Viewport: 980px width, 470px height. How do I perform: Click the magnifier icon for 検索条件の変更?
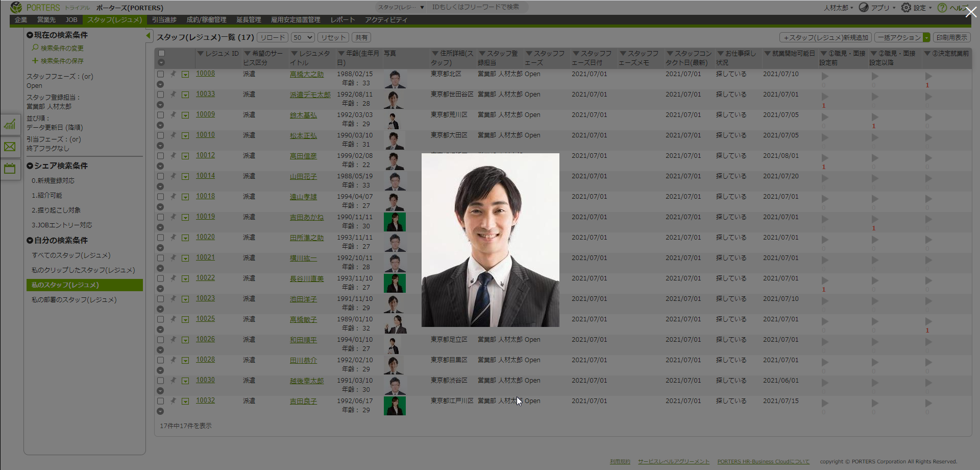pyautogui.click(x=35, y=48)
